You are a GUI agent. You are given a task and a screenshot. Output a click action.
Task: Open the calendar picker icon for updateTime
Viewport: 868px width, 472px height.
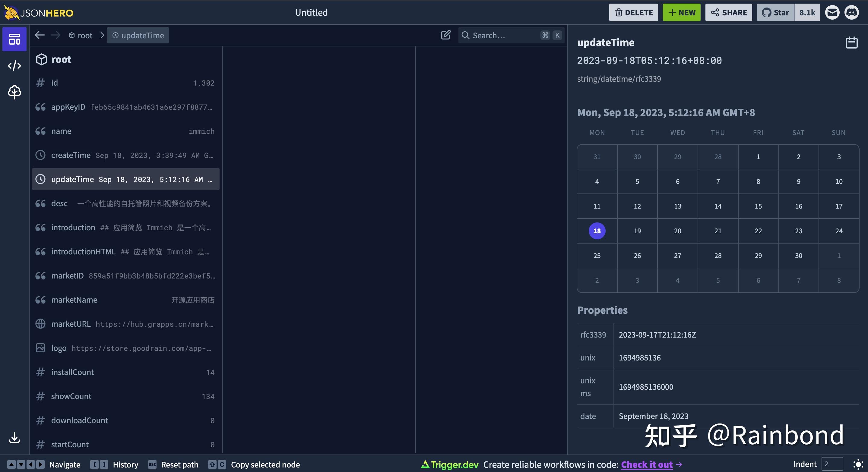[x=851, y=42]
